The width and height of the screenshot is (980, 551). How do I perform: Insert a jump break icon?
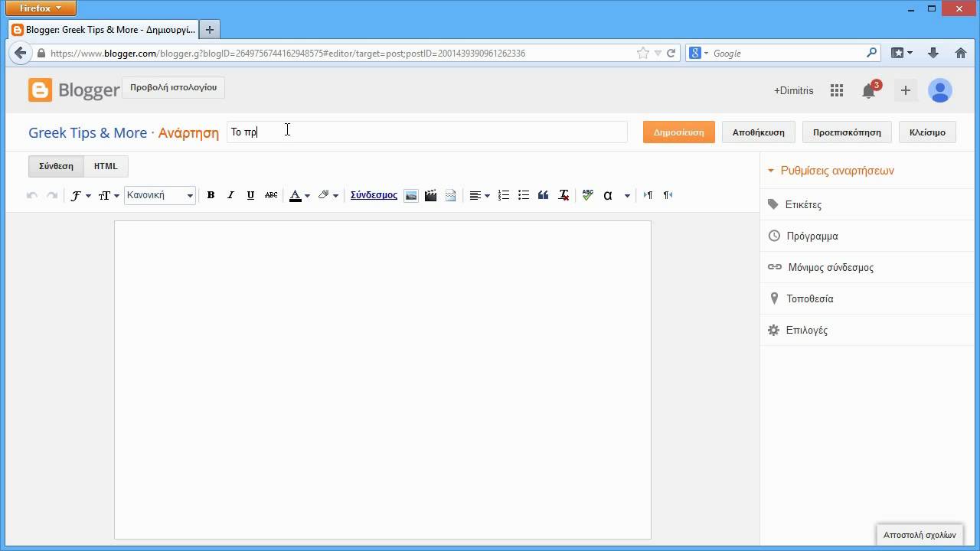click(450, 195)
